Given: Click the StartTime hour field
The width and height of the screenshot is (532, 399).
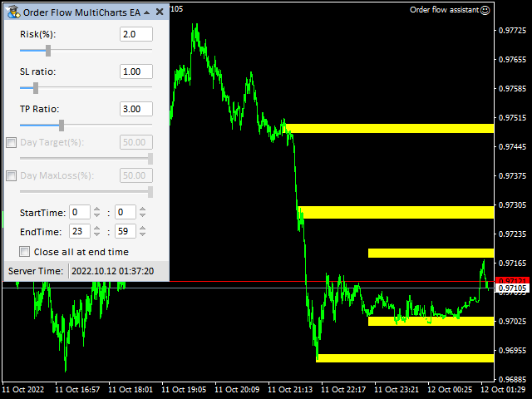Looking at the screenshot, I should point(80,212).
